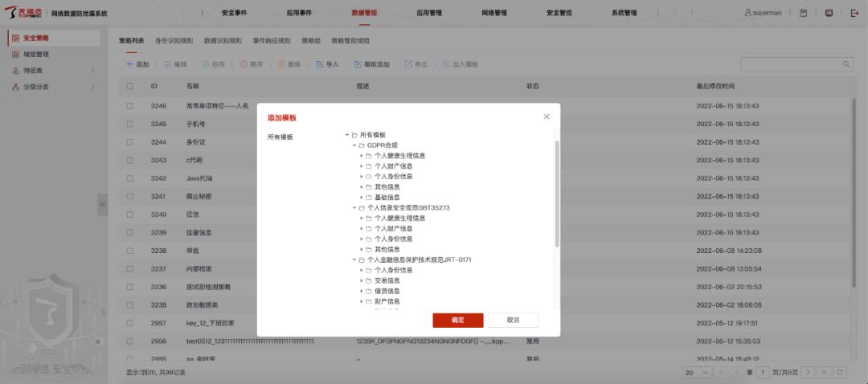Open the page size dropdown showing 20
Viewport: 868px width, 384px height.
pos(697,373)
